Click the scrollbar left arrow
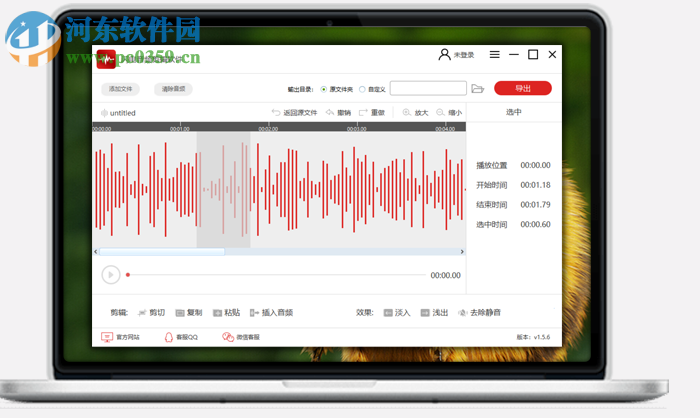Viewport: 700px width, 418px height. click(96, 252)
